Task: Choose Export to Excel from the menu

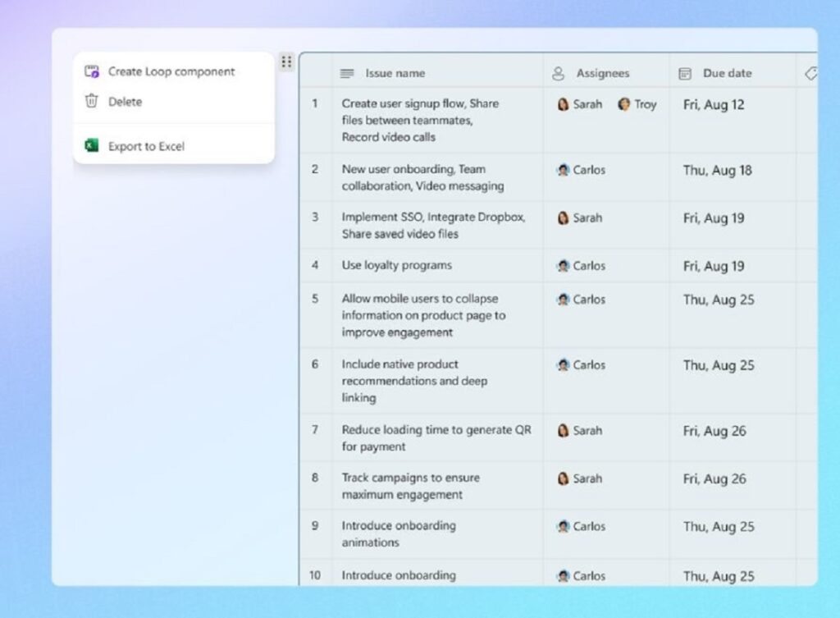Action: (146, 146)
